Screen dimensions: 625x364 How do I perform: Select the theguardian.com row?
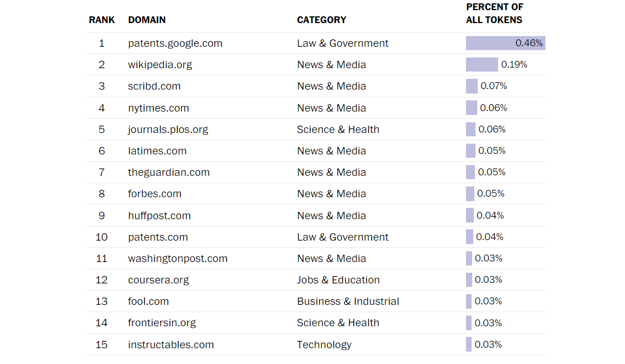[x=316, y=172]
